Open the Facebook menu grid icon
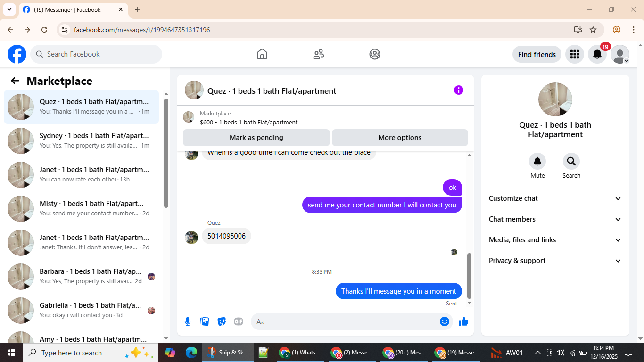Screen dimensions: 644x362 click(574, 54)
